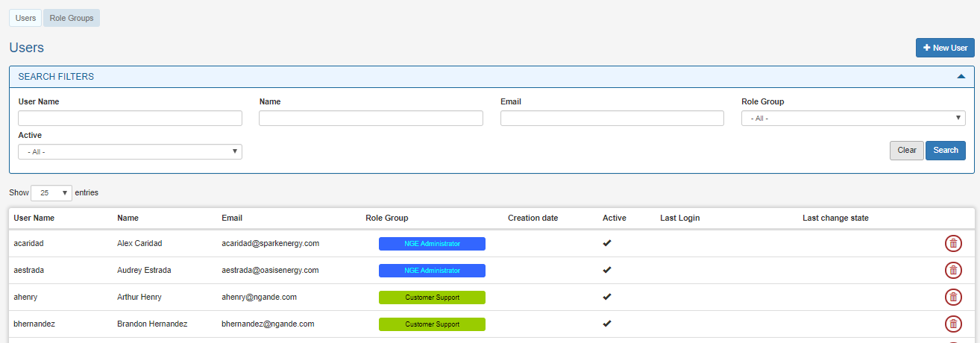
Task: Click the active checkmark for ahenry
Action: click(607, 297)
